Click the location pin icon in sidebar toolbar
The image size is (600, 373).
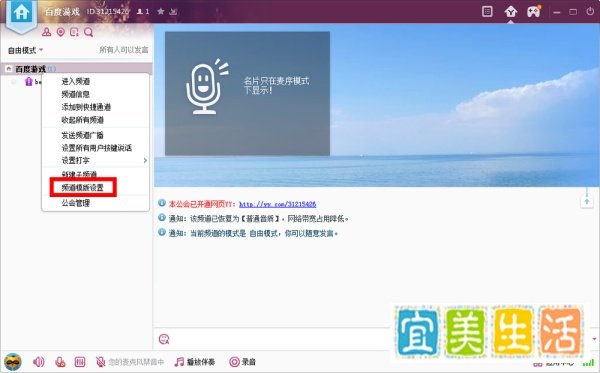click(60, 32)
